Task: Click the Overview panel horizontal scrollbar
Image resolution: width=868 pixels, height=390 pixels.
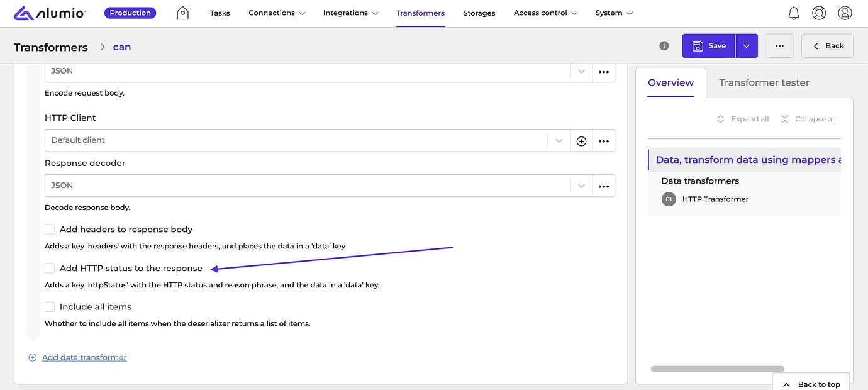Action: tap(718, 369)
